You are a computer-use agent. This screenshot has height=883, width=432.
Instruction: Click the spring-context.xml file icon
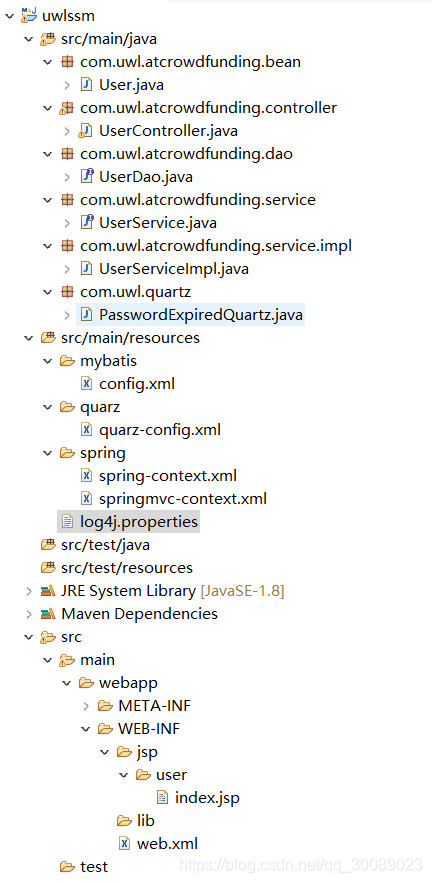point(86,476)
